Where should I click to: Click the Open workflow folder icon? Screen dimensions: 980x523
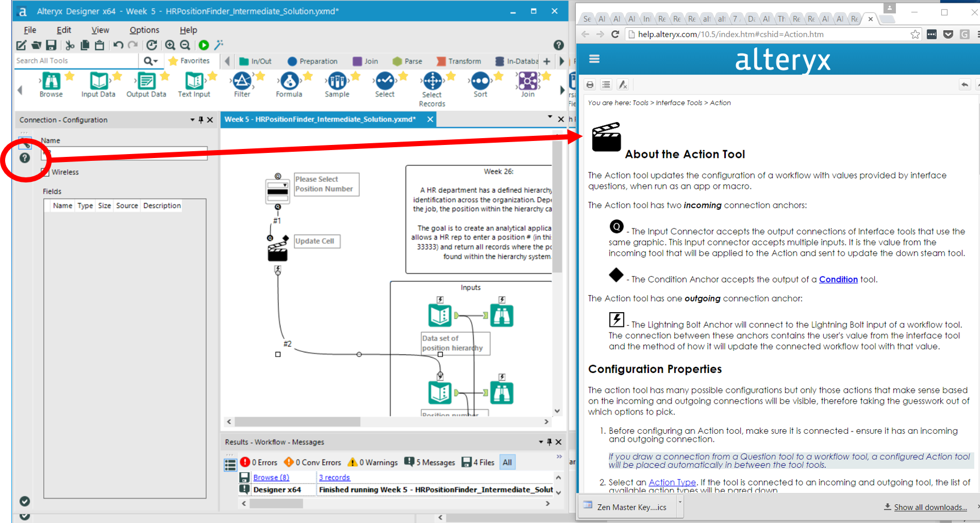(x=36, y=45)
